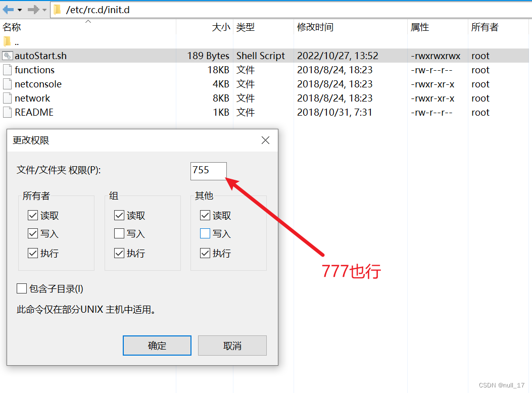Select the netconsole file name
This screenshot has width=532, height=393.
tap(38, 84)
